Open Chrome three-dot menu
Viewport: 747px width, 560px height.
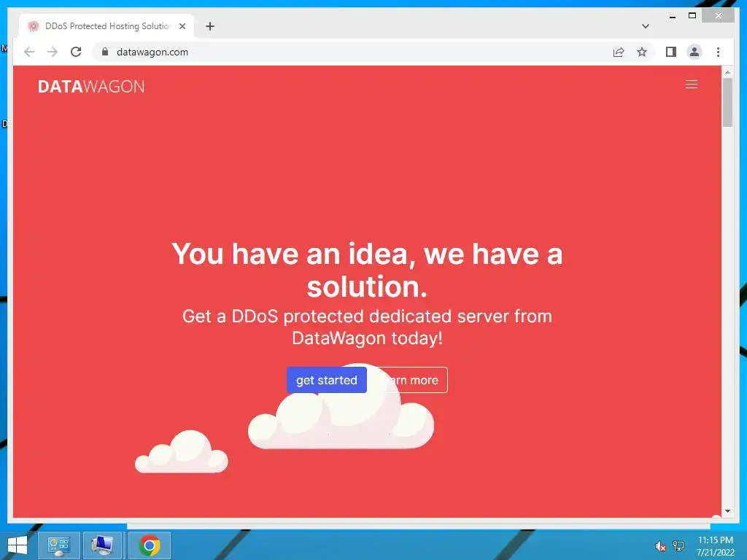(x=718, y=52)
